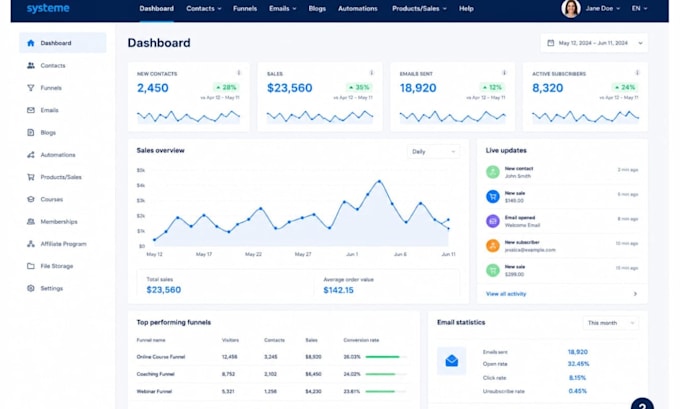Click the arrow beside View all activity
The image size is (680, 409).
pyautogui.click(x=635, y=294)
